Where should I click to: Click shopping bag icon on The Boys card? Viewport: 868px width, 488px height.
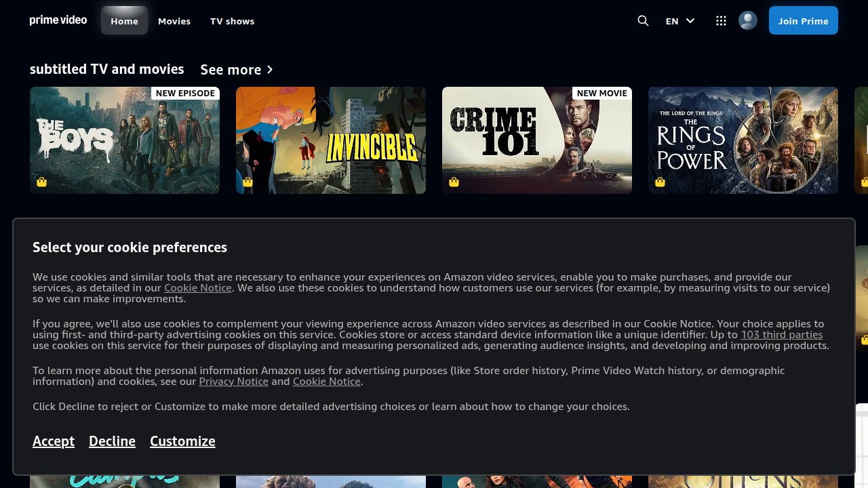tap(42, 182)
